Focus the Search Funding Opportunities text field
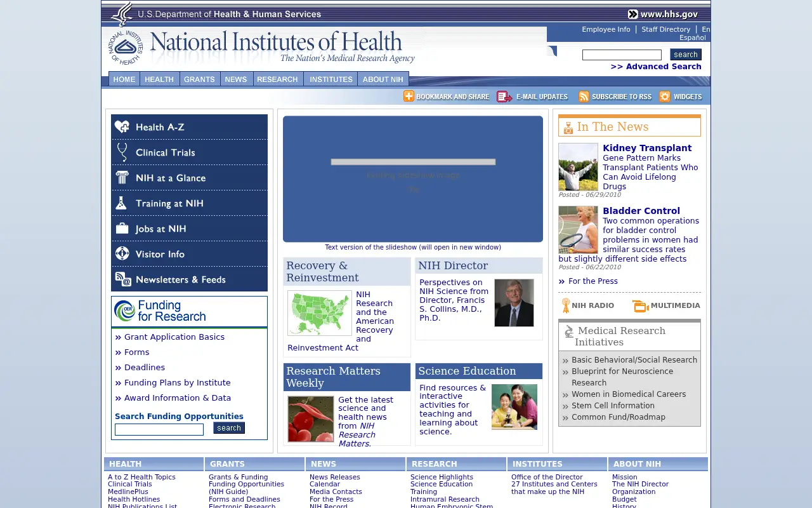 159,430
